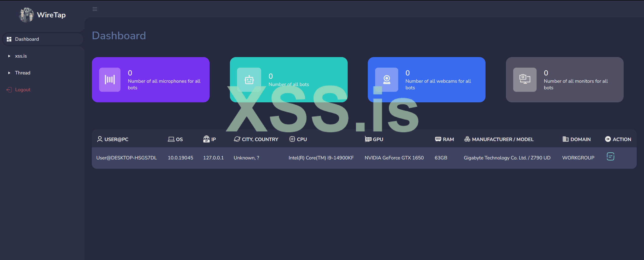Click the WireTap brand title

pyautogui.click(x=51, y=15)
